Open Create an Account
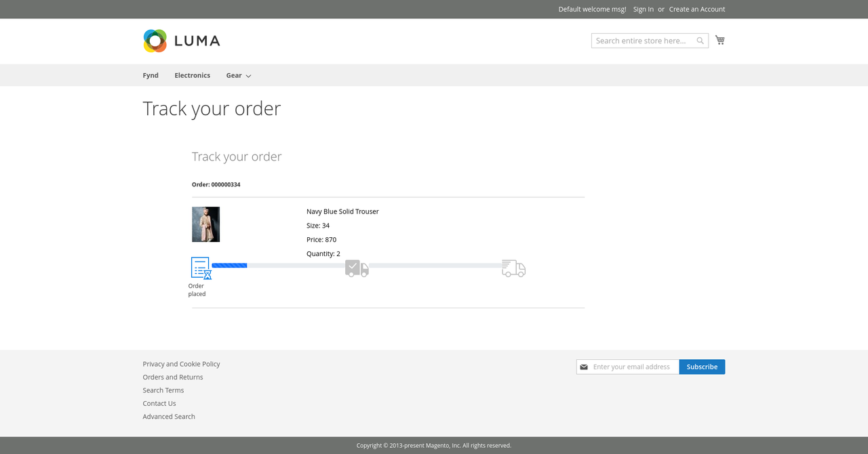 (697, 9)
